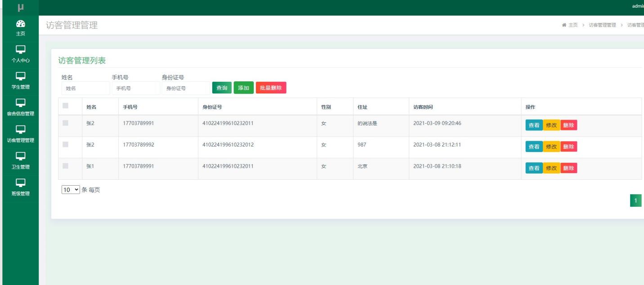Screen dimensions: 644x285
Task: Open 个人中心 monitor icon in sidebar
Action: [x=20, y=50]
